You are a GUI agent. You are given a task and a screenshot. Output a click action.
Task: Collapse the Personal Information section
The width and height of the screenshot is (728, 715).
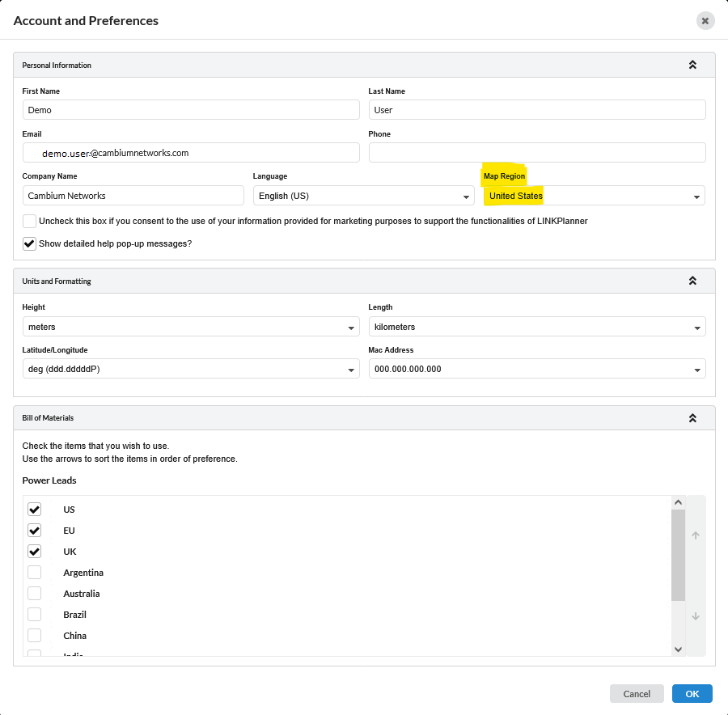pos(692,65)
